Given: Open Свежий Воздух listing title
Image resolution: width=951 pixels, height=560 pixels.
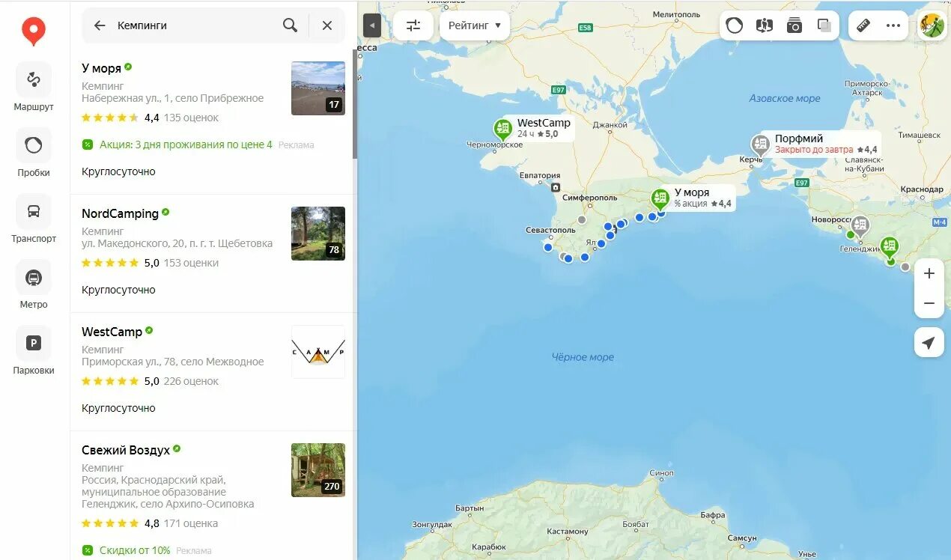Looking at the screenshot, I should pos(126,450).
